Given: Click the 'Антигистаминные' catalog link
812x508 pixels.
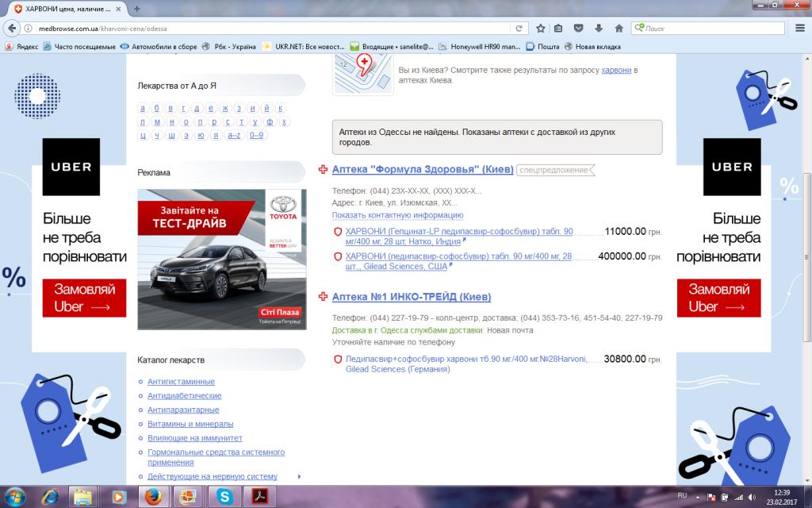Looking at the screenshot, I should [181, 381].
